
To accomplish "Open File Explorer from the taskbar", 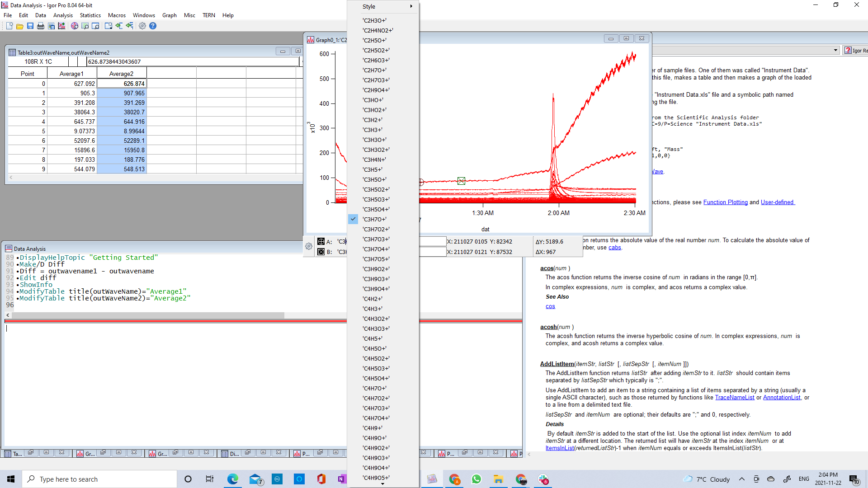I will [499, 479].
